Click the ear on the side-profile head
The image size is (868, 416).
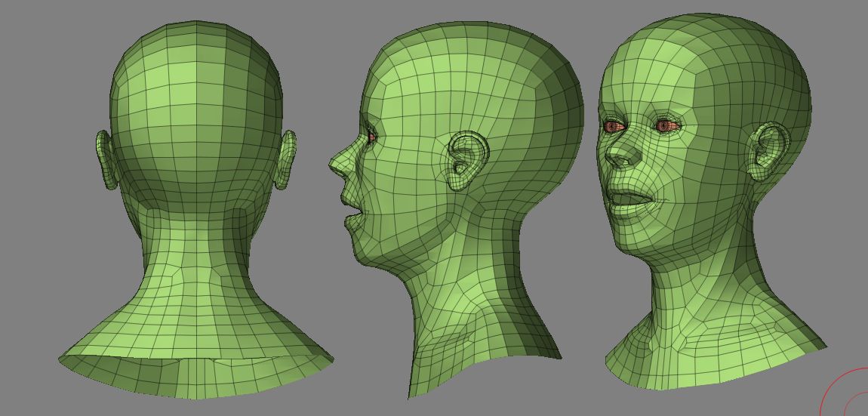click(x=468, y=161)
